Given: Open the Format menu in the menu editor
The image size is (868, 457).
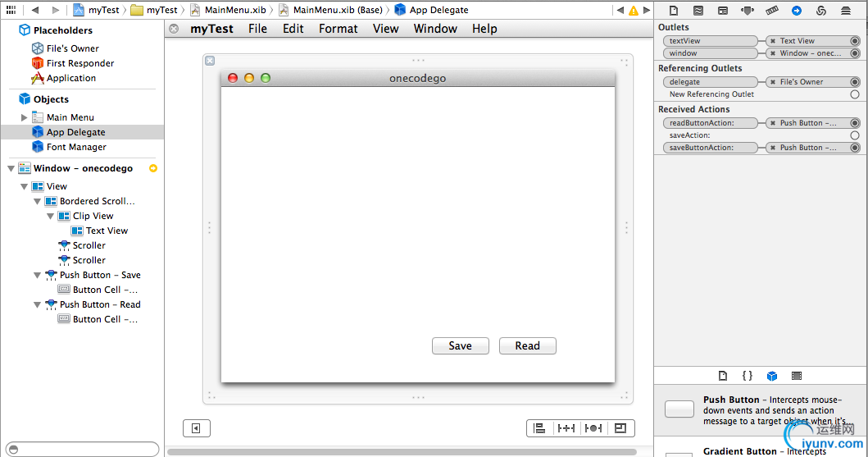Looking at the screenshot, I should pyautogui.click(x=339, y=29).
